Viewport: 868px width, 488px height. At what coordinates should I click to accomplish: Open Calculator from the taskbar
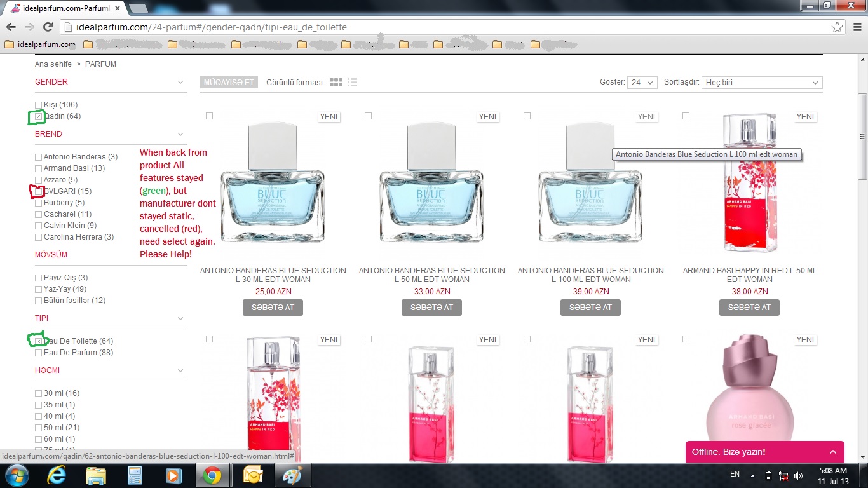135,475
